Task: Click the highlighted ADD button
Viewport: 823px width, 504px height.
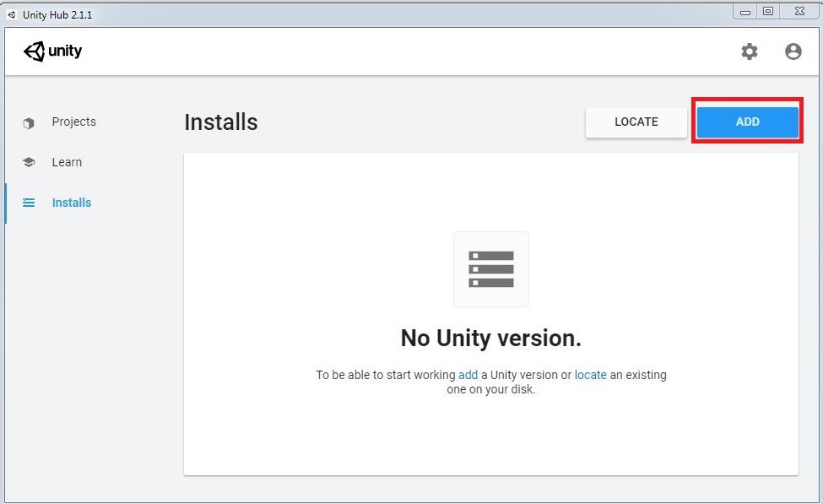Action: [747, 122]
